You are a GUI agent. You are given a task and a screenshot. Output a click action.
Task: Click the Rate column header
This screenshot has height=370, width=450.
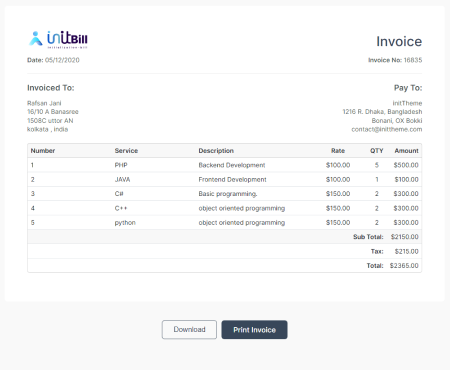coord(338,151)
